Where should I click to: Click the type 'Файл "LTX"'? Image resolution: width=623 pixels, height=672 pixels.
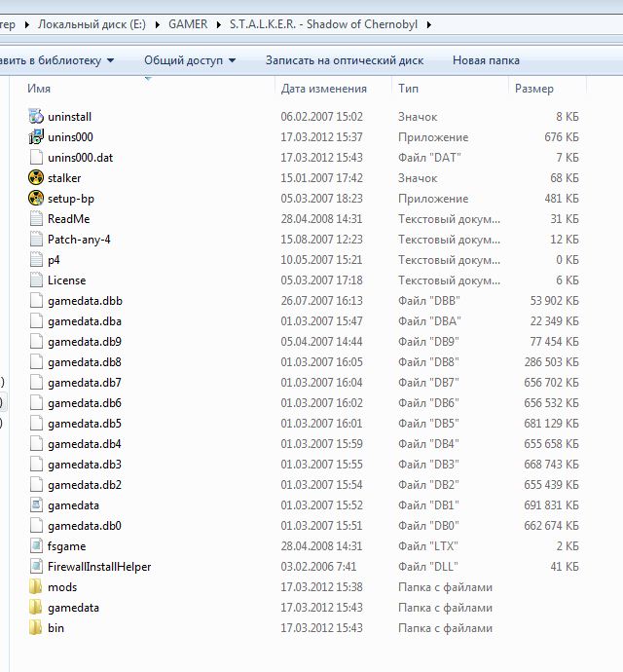point(428,546)
